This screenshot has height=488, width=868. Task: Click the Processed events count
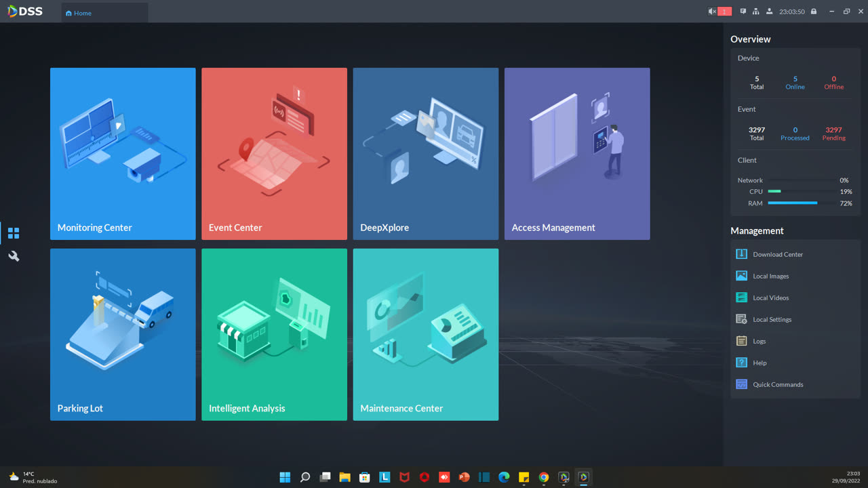click(x=795, y=134)
